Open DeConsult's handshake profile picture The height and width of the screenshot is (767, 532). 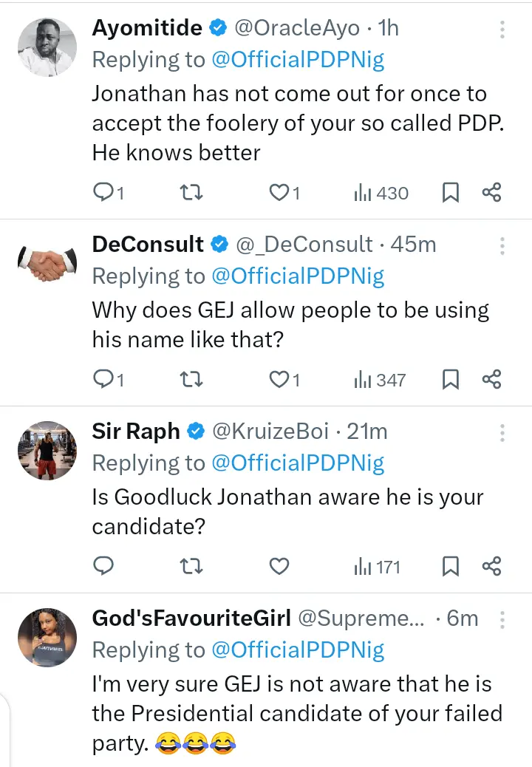click(47, 264)
